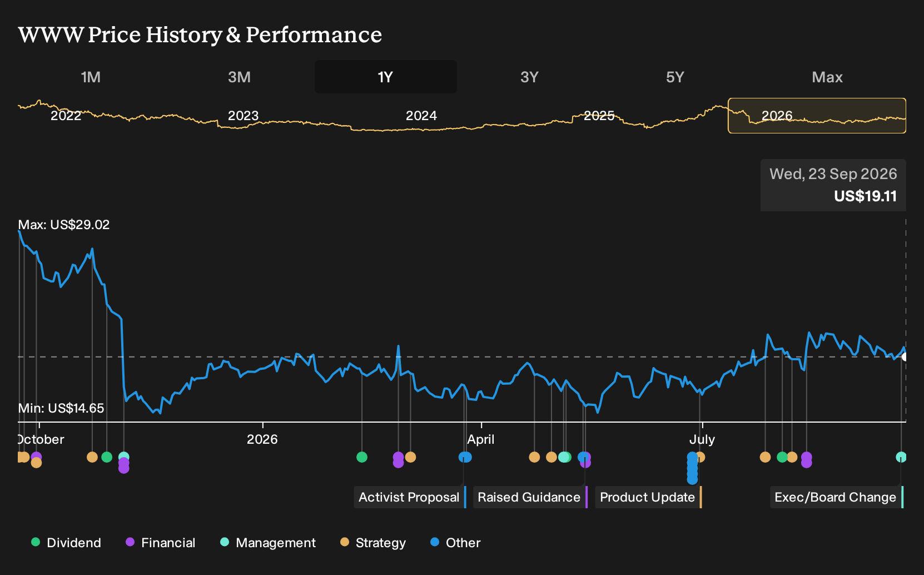Screen dimensions: 924x575
Task: Click teal Management marker between April and July
Action: point(563,457)
